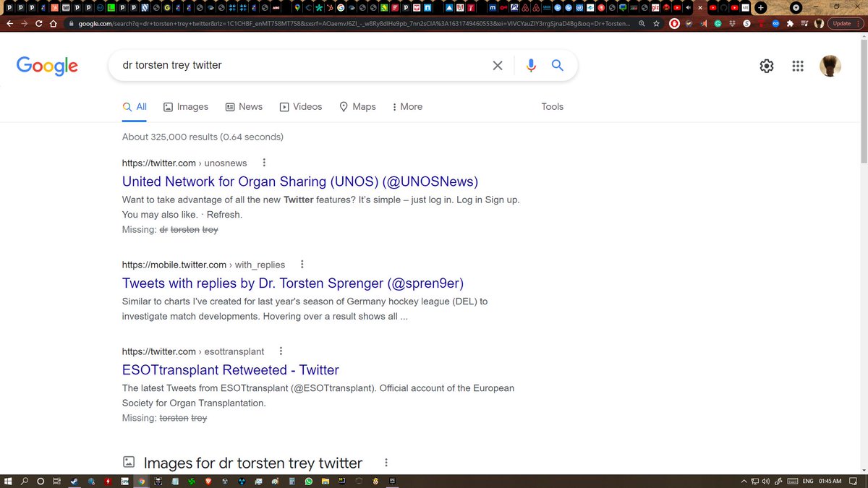Switch to the Maps results tab

(357, 106)
